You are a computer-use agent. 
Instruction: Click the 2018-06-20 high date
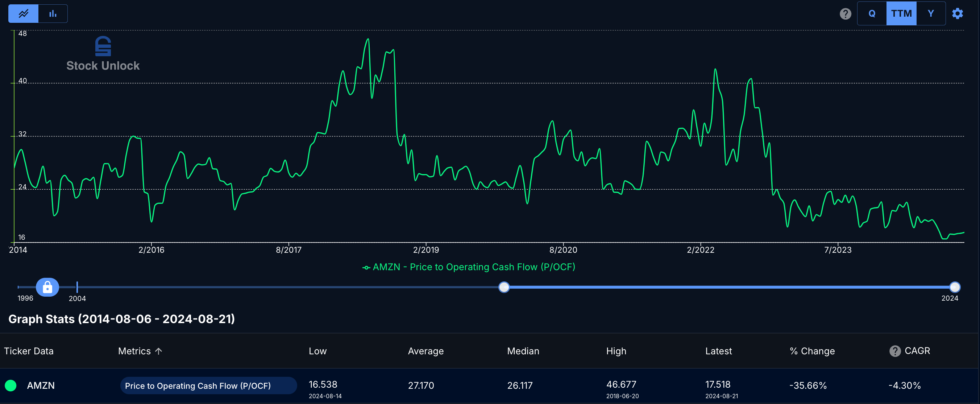[x=622, y=396]
